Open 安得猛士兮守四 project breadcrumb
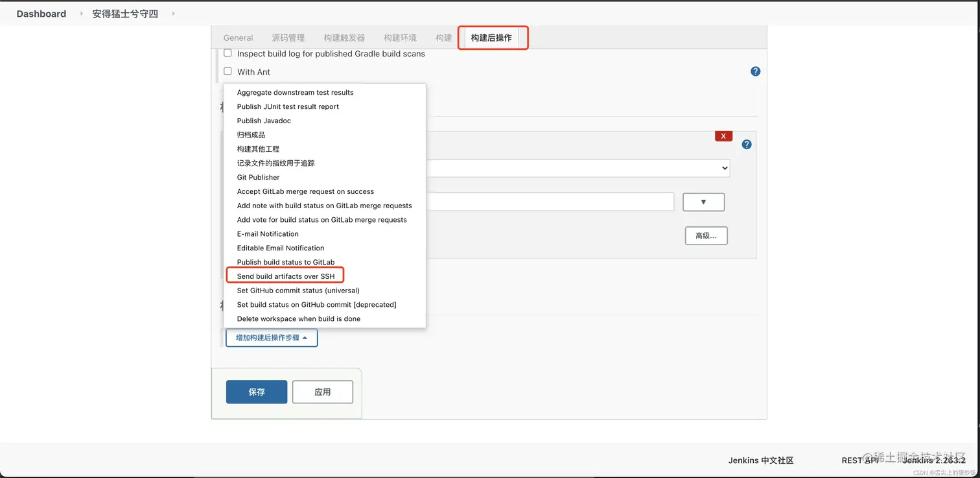980x478 pixels. pyautogui.click(x=125, y=14)
